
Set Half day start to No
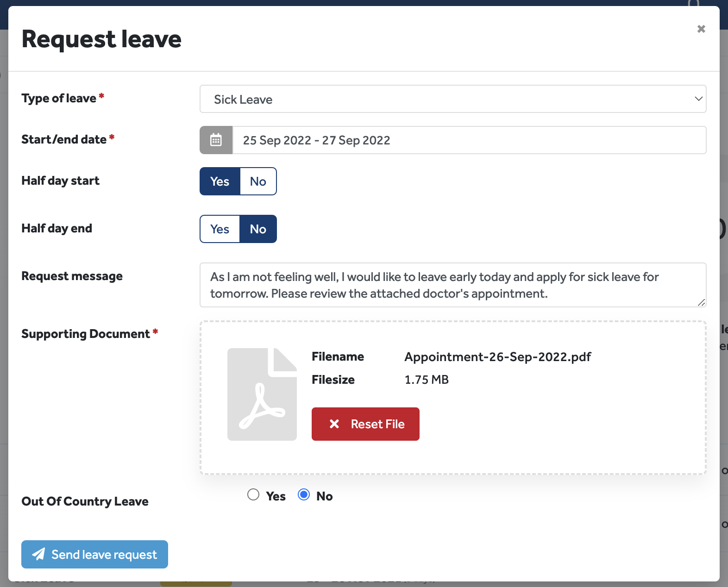[258, 181]
